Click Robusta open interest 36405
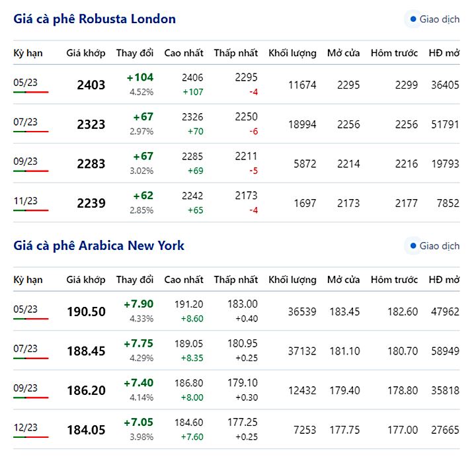476x459 pixels. 446,85
